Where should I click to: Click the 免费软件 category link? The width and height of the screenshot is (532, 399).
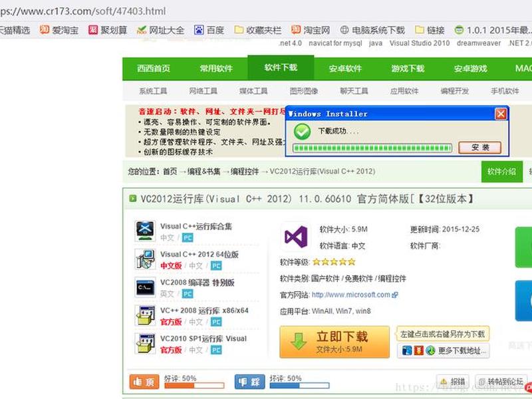[x=359, y=279]
